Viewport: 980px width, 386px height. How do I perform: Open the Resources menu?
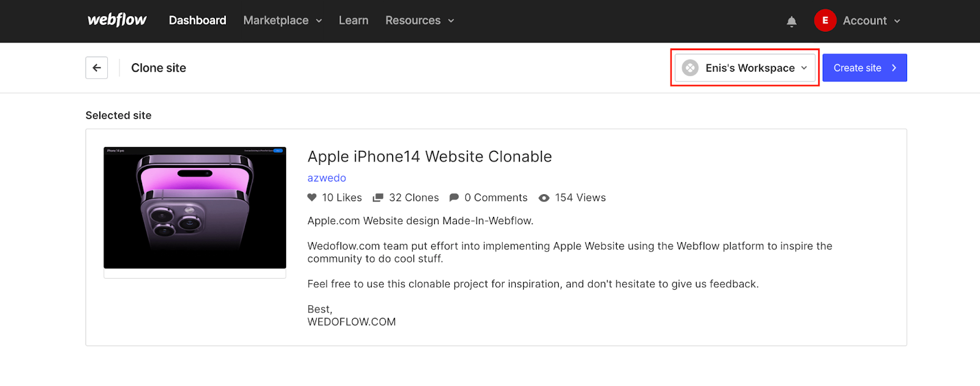point(420,20)
